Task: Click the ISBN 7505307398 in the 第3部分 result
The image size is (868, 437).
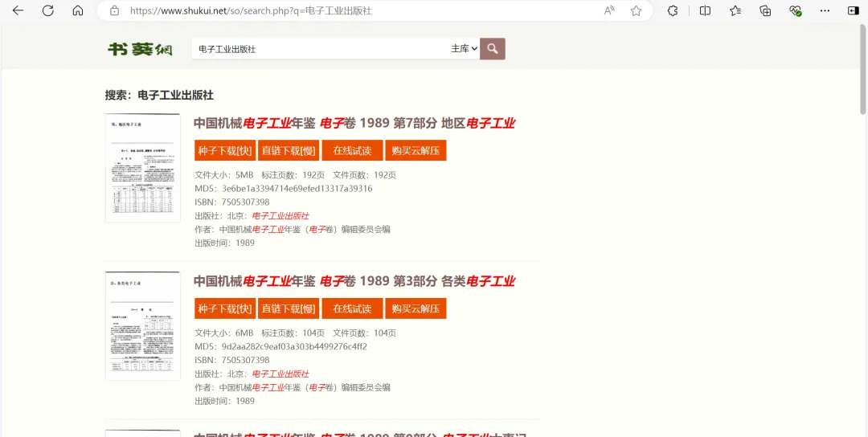Action: tap(245, 360)
